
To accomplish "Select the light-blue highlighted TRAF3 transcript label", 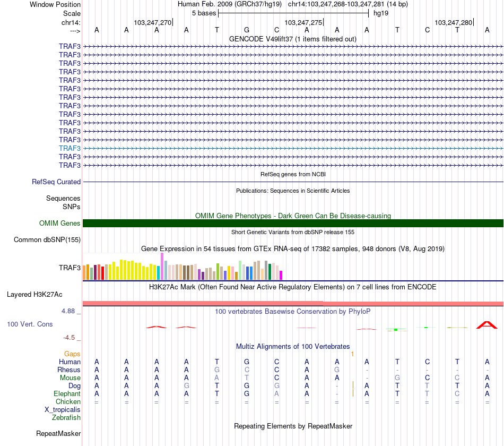I will pyautogui.click(x=69, y=148).
